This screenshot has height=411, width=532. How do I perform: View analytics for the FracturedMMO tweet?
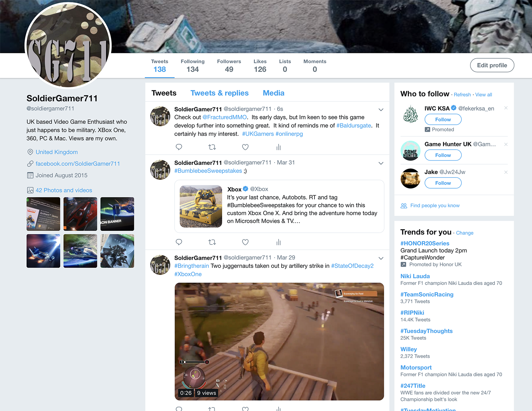pyautogui.click(x=279, y=147)
